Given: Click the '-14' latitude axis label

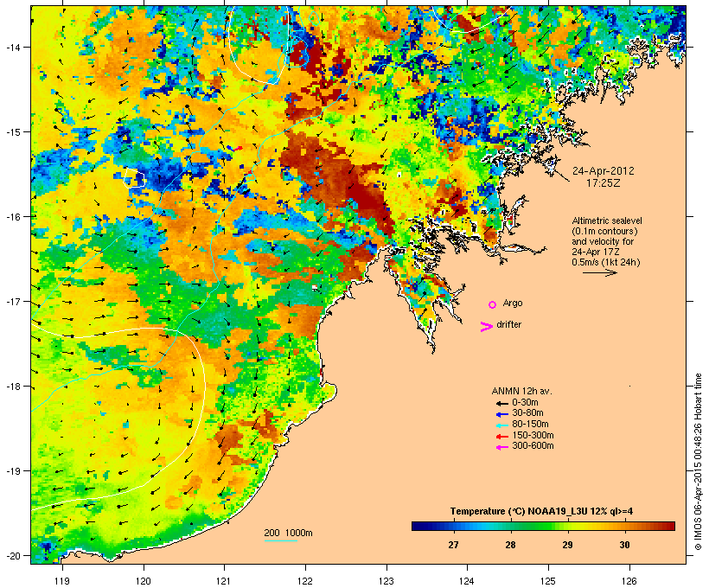Looking at the screenshot, I should [x=12, y=47].
